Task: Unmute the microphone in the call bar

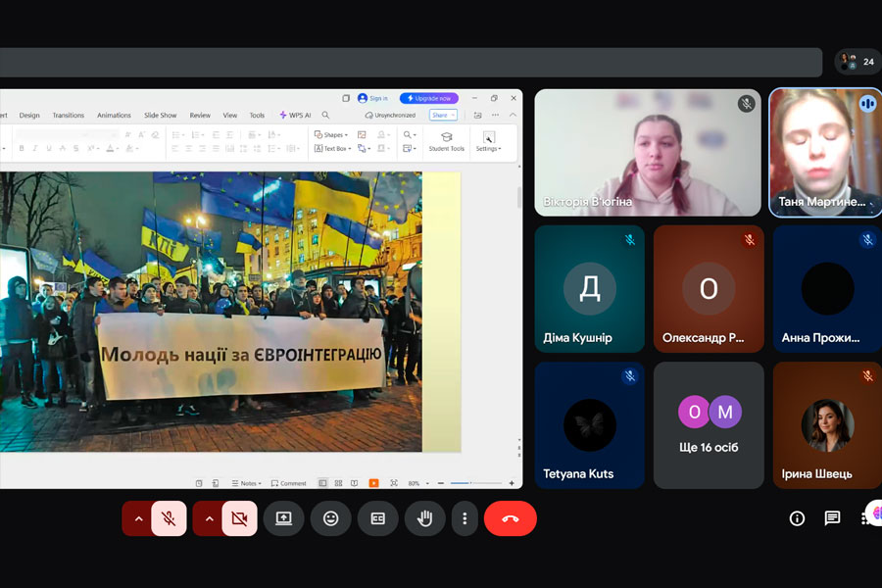Action: [169, 518]
